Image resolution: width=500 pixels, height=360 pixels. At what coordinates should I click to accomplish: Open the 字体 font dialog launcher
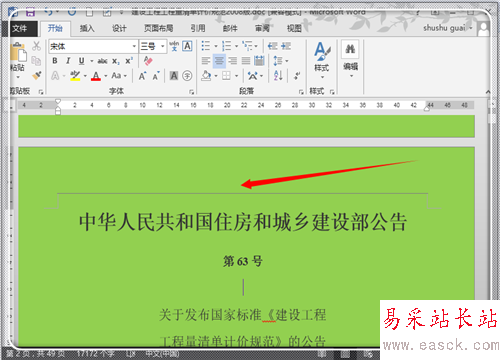(x=192, y=92)
